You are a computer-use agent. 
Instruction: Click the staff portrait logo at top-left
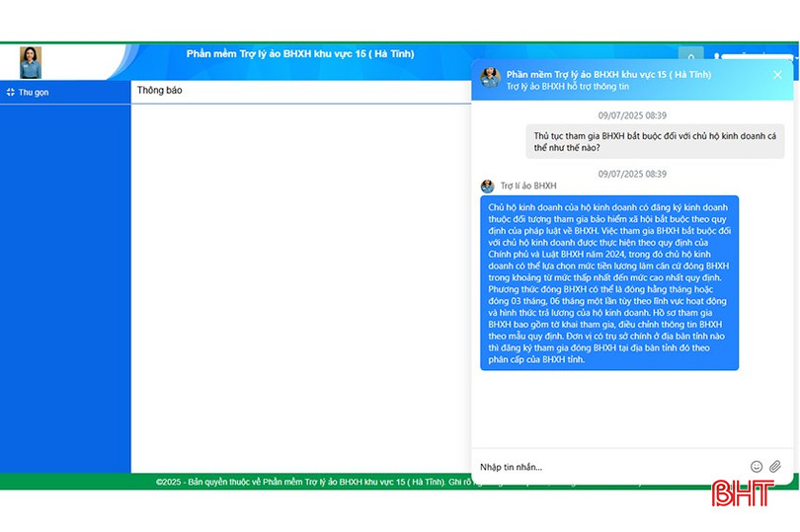31,63
